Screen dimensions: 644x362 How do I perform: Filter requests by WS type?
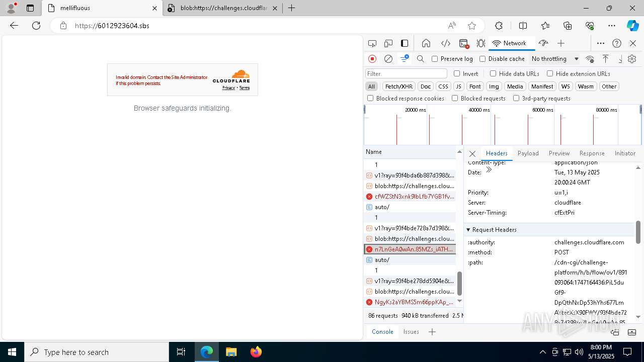566,86
